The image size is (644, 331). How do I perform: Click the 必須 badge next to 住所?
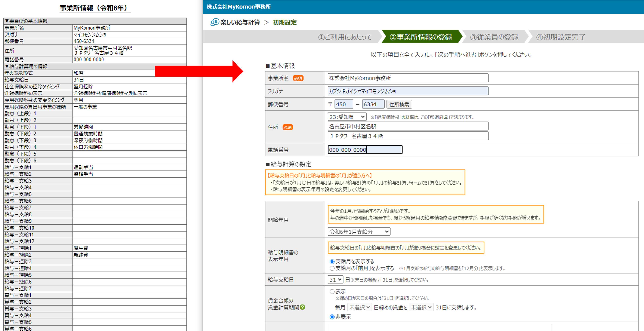coord(288,127)
